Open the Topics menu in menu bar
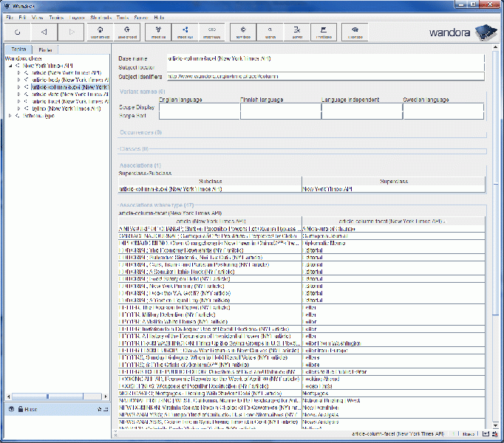Viewport: 504px width, 443px height. [x=56, y=16]
